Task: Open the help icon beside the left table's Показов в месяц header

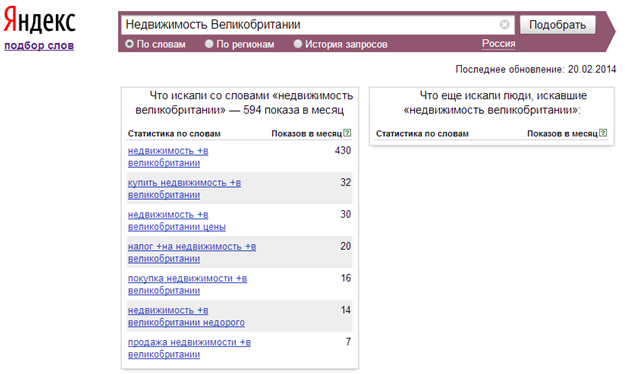Action: pos(347,133)
